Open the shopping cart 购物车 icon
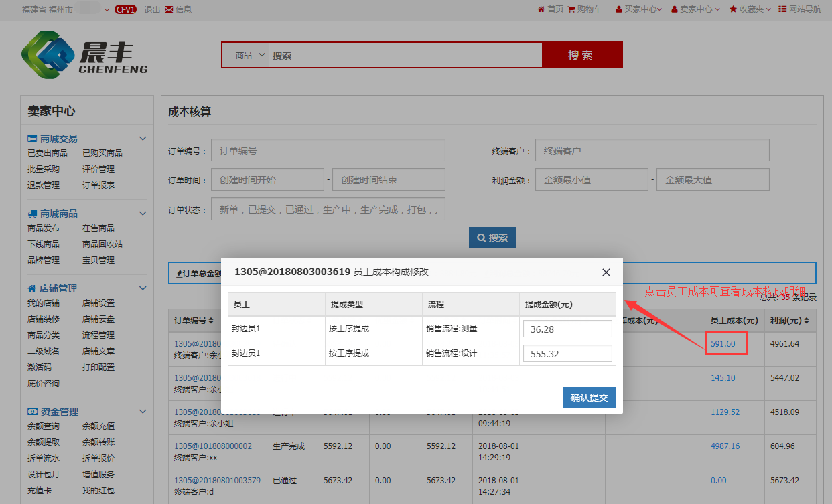 pyautogui.click(x=571, y=9)
